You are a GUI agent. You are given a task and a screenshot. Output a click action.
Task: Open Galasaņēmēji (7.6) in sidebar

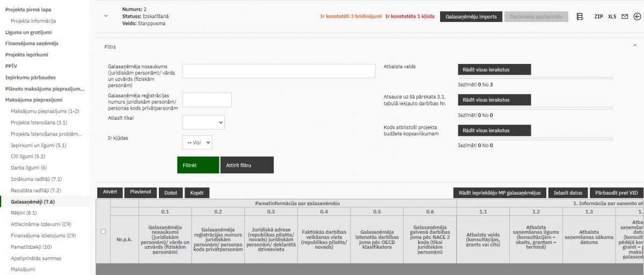point(33,202)
